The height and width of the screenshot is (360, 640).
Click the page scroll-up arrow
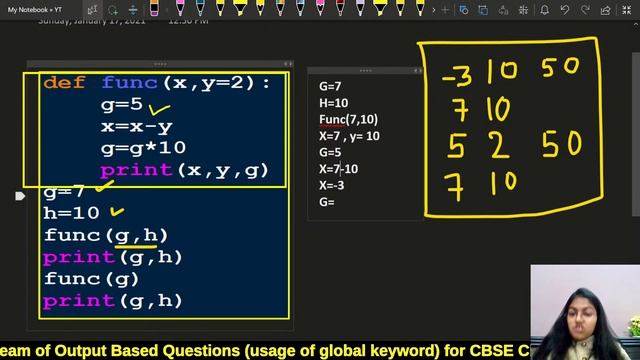click(x=636, y=24)
